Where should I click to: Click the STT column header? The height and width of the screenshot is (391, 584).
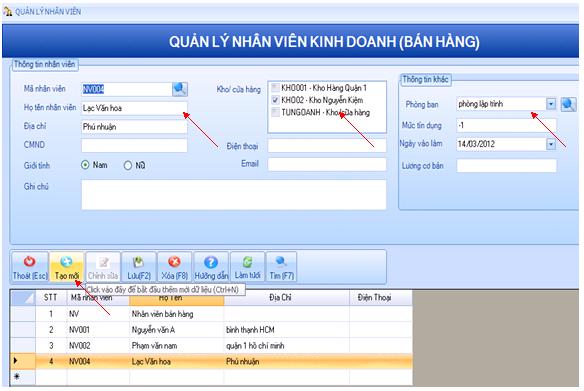tap(51, 298)
